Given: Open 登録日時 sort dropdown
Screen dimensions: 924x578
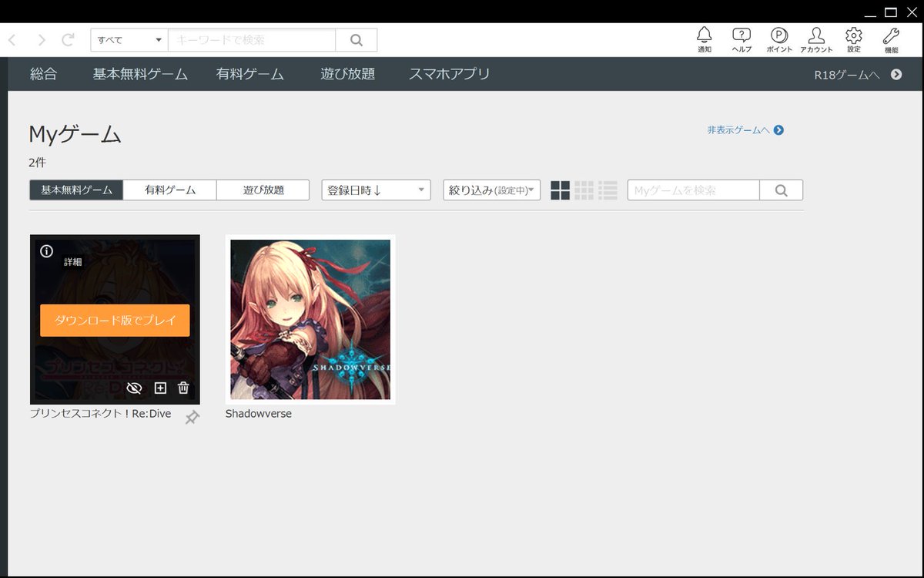Looking at the screenshot, I should pyautogui.click(x=376, y=190).
